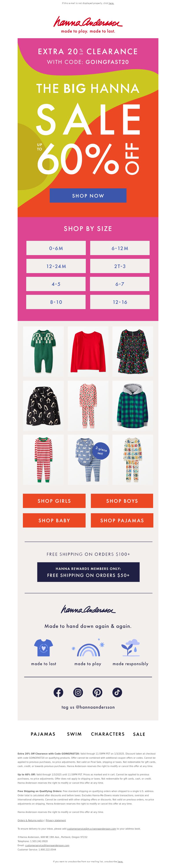The image size is (176, 868).
Task: Click the blue SHOP NOW button
Action: coord(88,195)
